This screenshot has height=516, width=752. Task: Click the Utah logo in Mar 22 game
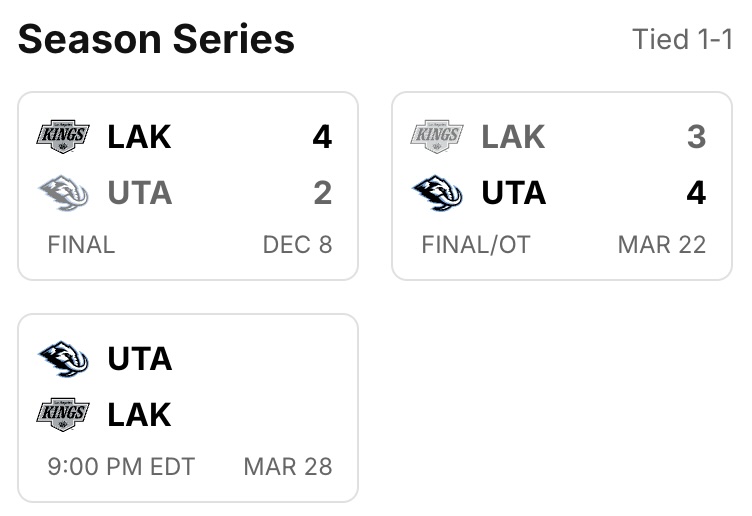click(437, 192)
